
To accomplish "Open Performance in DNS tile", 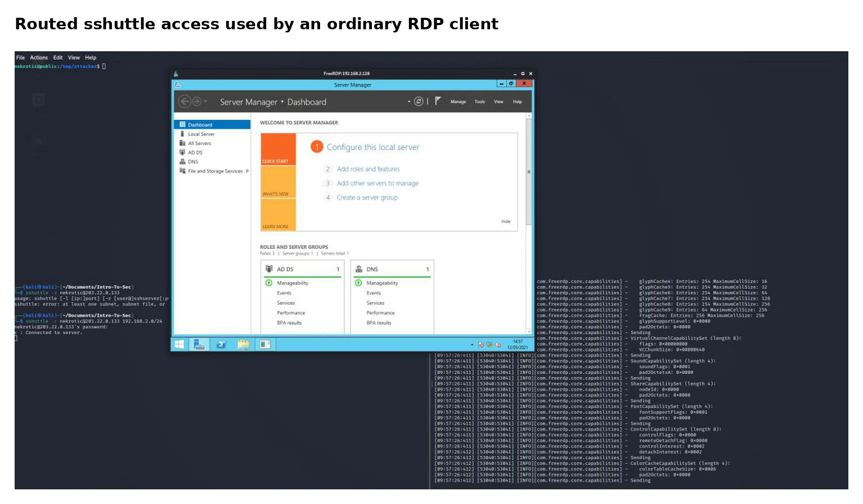I will 380,313.
